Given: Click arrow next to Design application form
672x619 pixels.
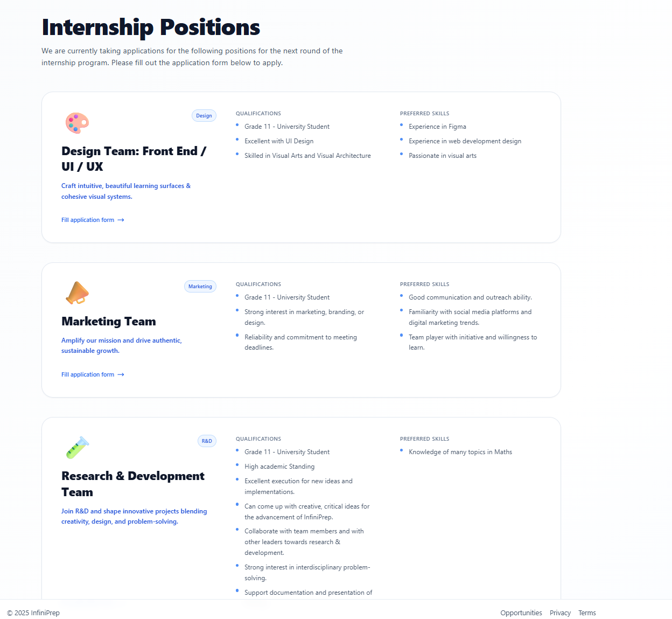Looking at the screenshot, I should pyautogui.click(x=121, y=220).
